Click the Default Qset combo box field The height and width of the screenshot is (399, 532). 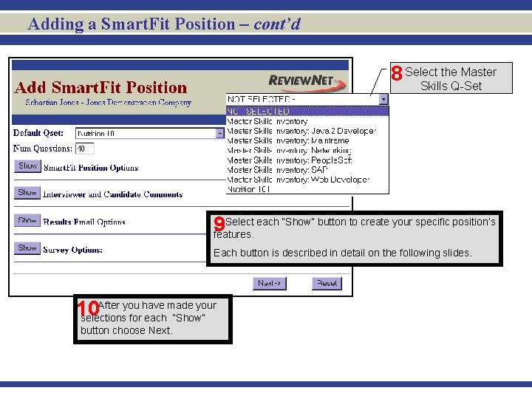click(149, 133)
